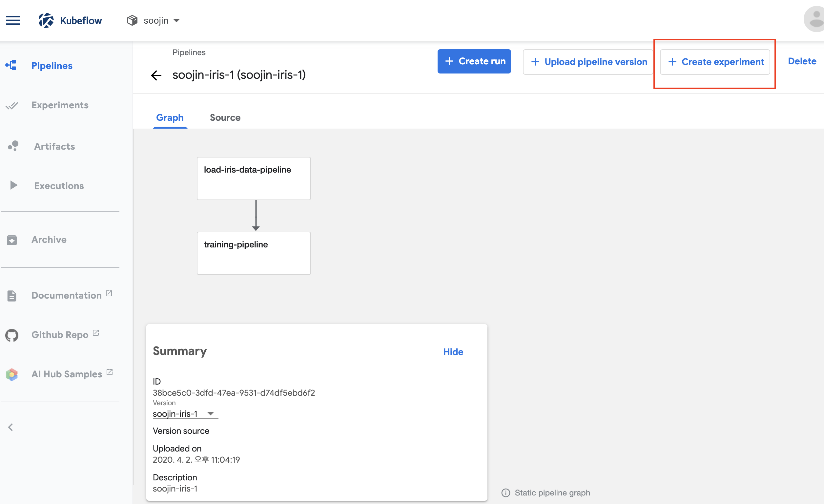This screenshot has height=504, width=824.
Task: Open Experiments from the sidebar
Action: click(x=59, y=105)
